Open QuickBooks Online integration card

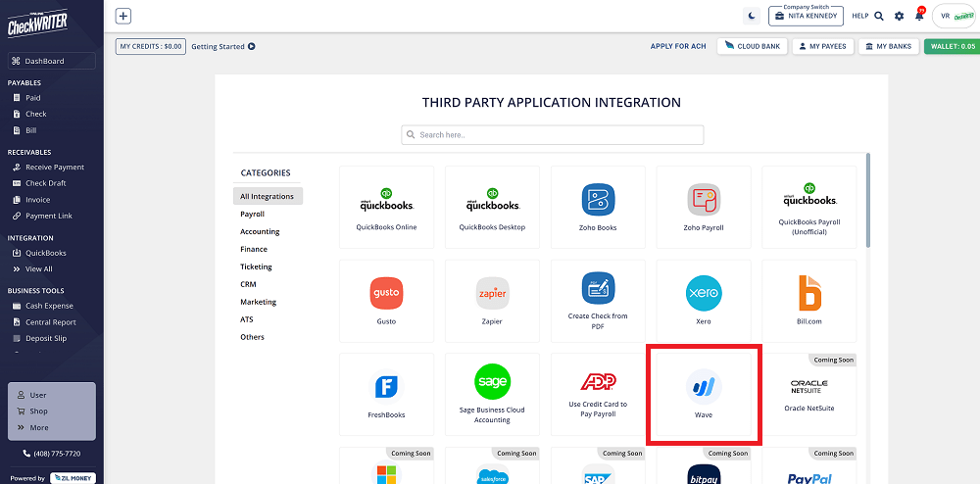386,207
